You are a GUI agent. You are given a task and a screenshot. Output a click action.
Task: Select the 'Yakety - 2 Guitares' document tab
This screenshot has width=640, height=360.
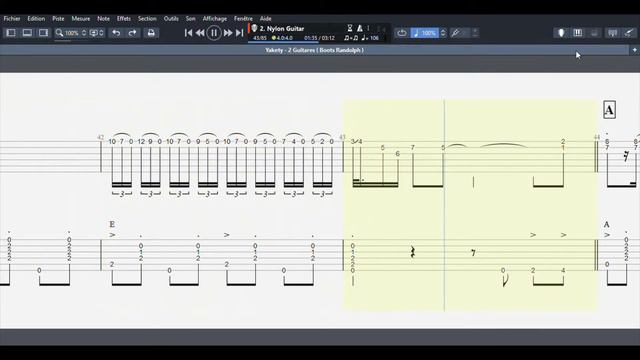click(314, 50)
